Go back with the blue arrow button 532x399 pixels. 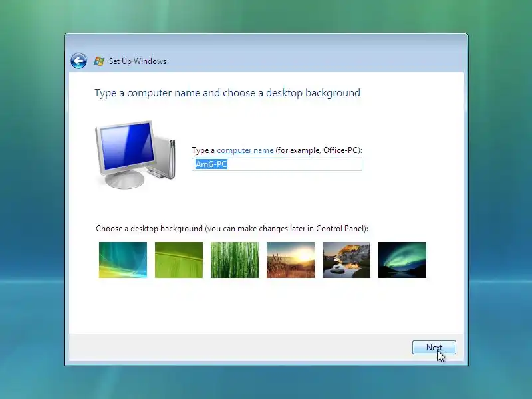[x=78, y=61]
